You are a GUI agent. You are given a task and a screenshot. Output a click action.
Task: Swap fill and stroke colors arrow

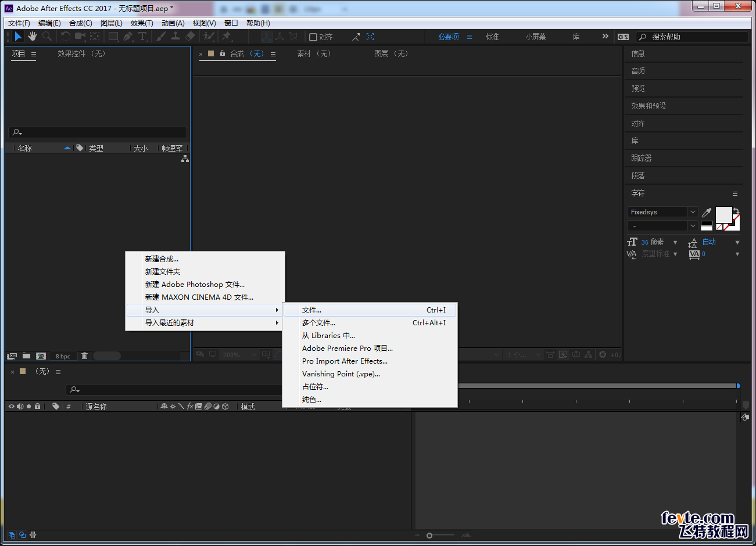736,211
